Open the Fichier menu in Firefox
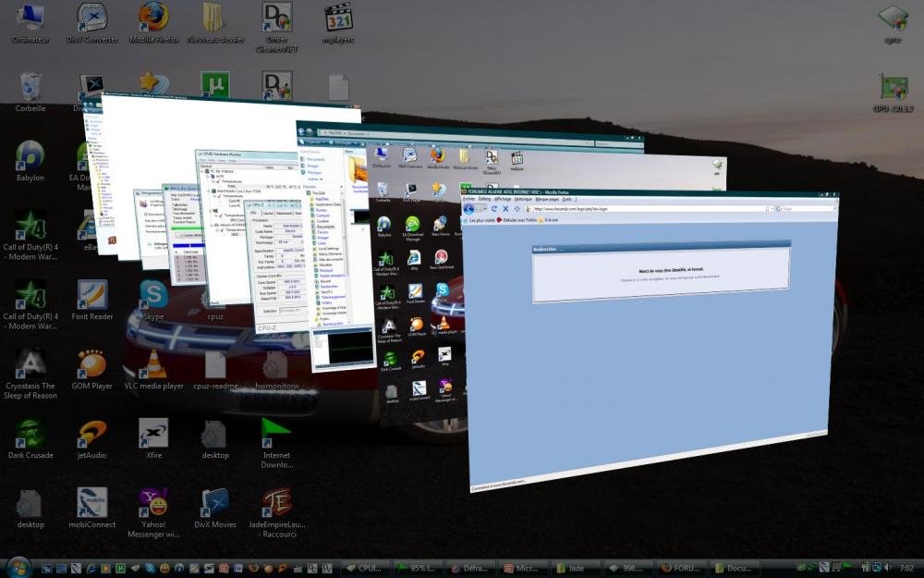The height and width of the screenshot is (578, 924). (x=469, y=199)
